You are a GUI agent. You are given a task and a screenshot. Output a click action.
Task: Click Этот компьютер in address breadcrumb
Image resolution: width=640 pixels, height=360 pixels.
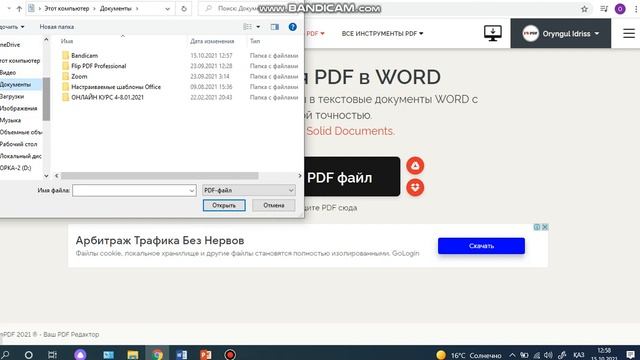[67, 9]
